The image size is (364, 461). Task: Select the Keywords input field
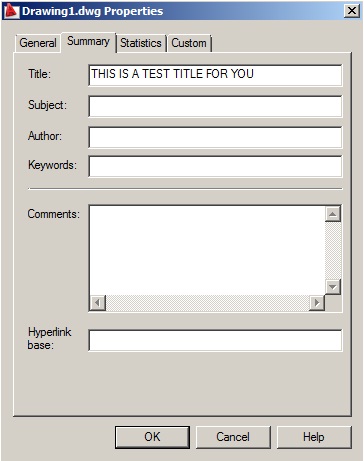point(215,166)
